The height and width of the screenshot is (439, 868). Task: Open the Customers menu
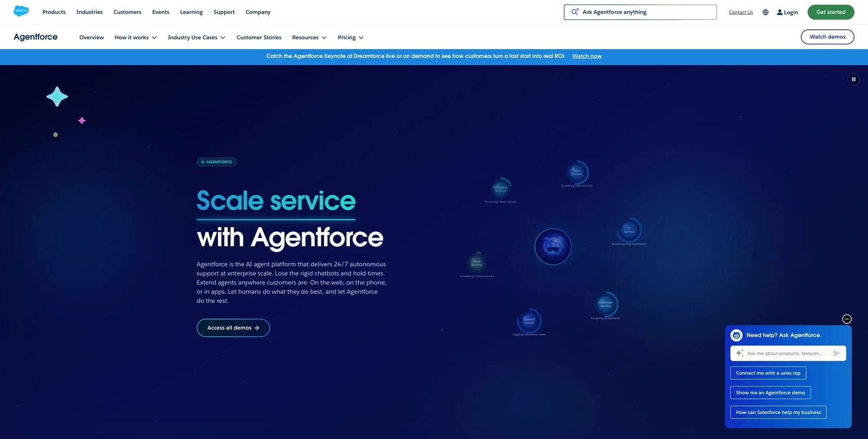click(x=127, y=12)
